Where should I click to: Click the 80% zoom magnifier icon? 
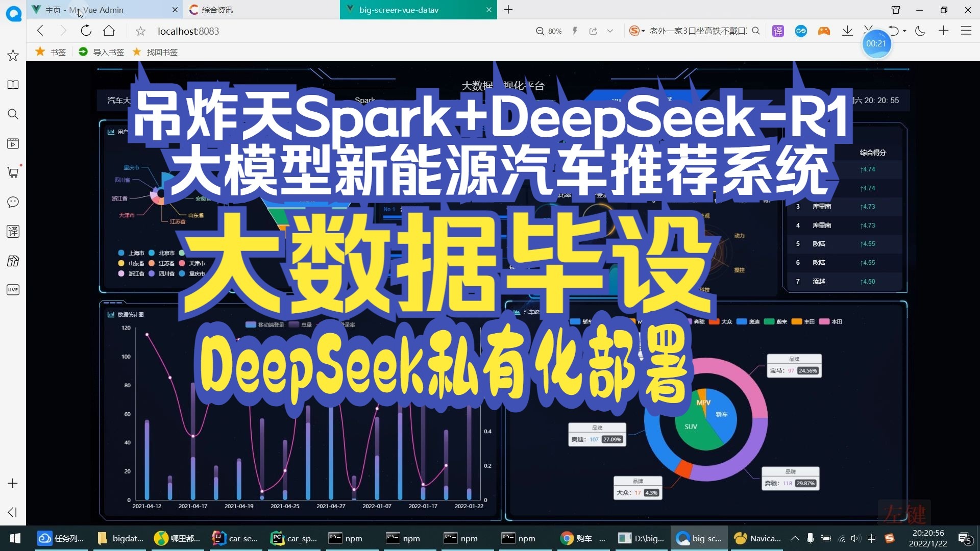[540, 31]
